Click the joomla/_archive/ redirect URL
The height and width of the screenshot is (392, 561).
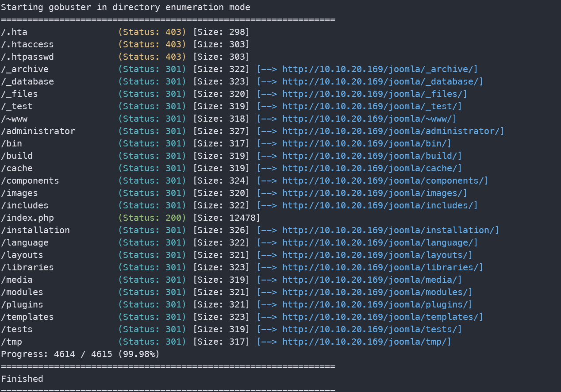(x=378, y=69)
